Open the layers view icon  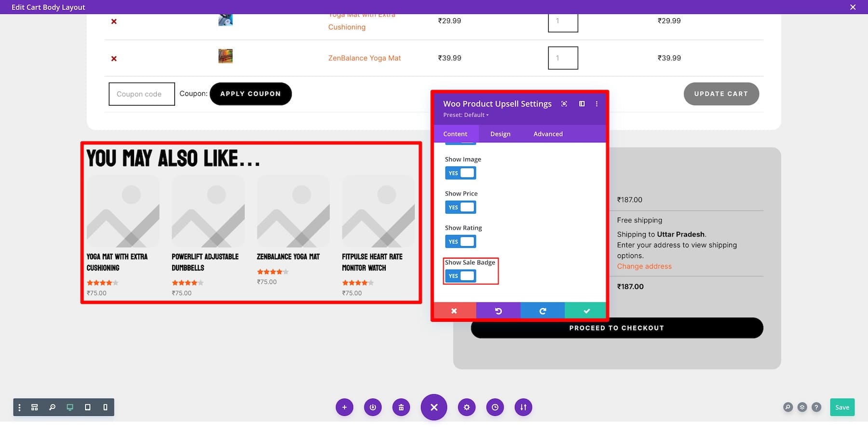click(802, 407)
